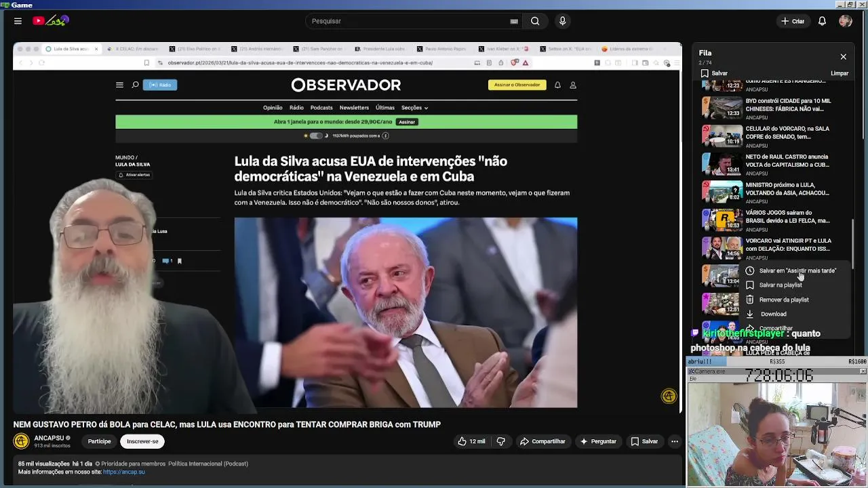Image resolution: width=868 pixels, height=488 pixels.
Task: Join channel via Participe button
Action: (99, 441)
